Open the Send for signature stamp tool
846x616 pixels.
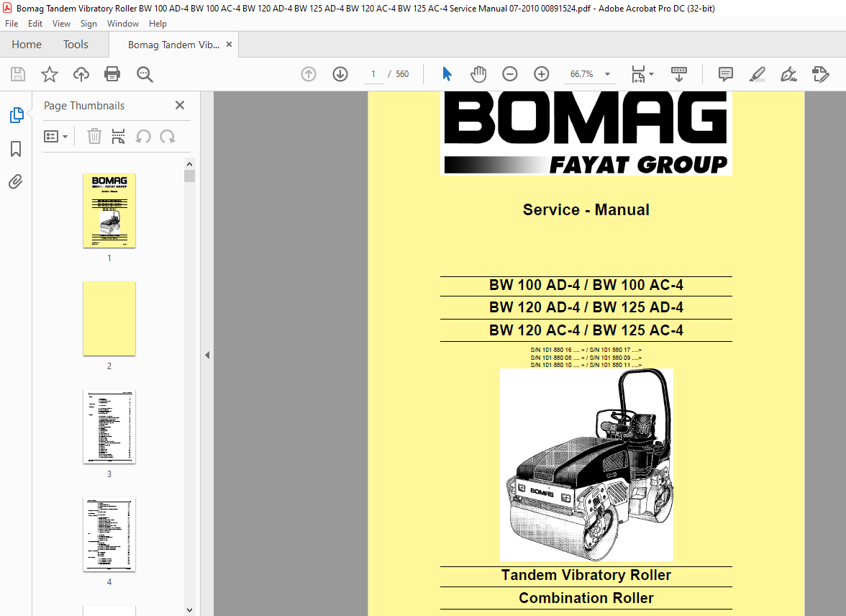coord(820,74)
